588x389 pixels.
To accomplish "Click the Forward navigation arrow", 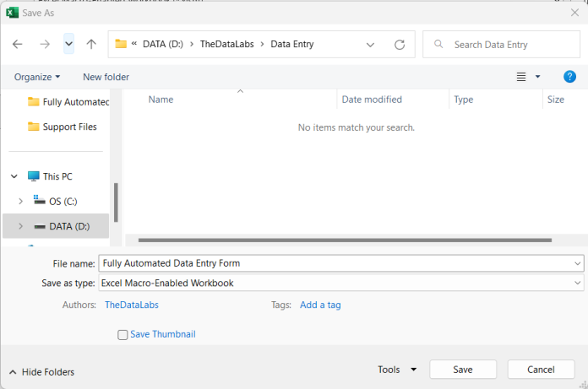I will pos(45,45).
